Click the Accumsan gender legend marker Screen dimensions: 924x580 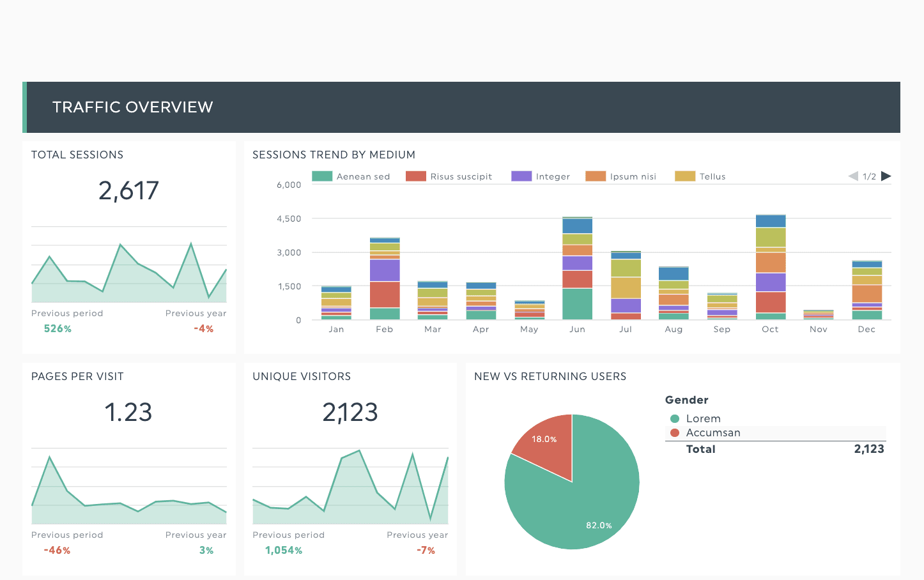(x=675, y=432)
